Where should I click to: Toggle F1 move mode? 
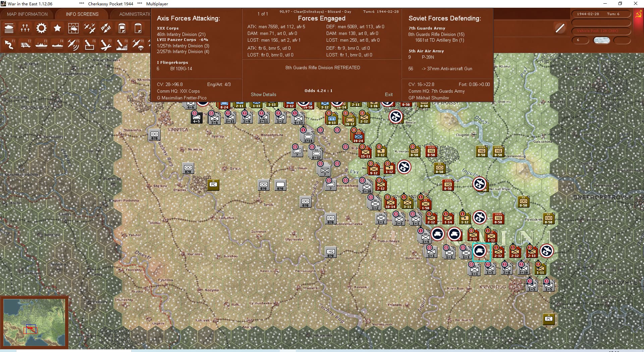pyautogui.click(x=9, y=44)
